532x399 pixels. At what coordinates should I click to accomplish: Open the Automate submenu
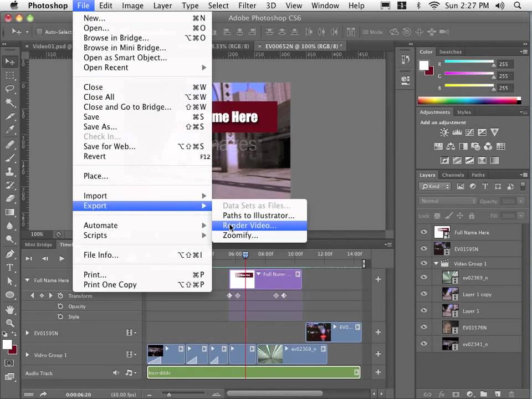(142, 226)
